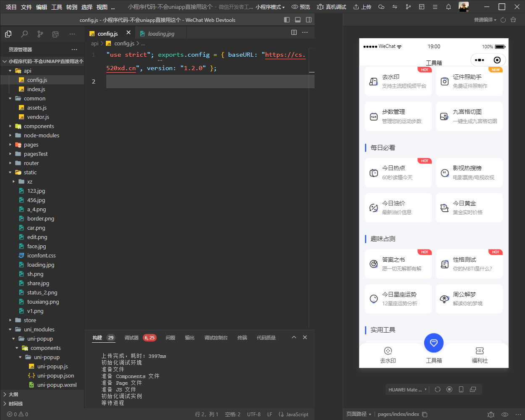The image size is (525, 420).
Task: Click the eye icon in bottom-right status bar
Action: click(505, 414)
